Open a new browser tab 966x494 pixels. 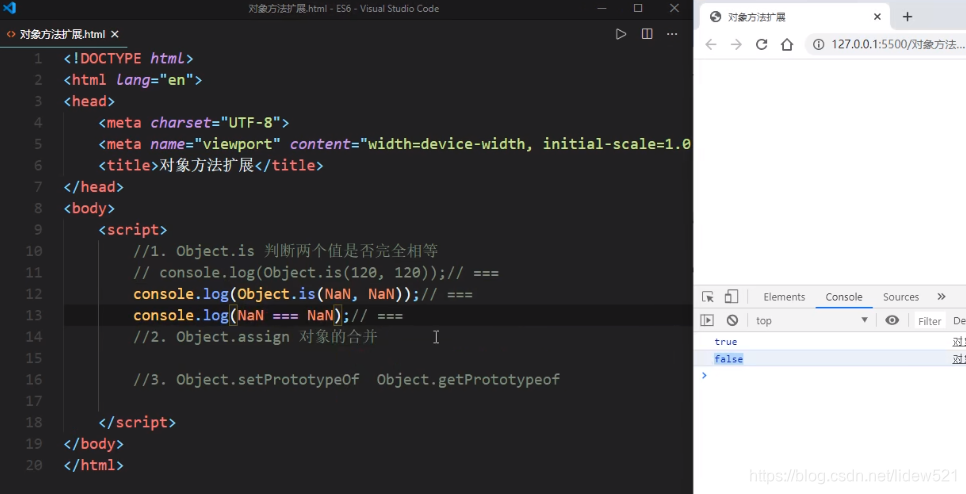pyautogui.click(x=907, y=17)
